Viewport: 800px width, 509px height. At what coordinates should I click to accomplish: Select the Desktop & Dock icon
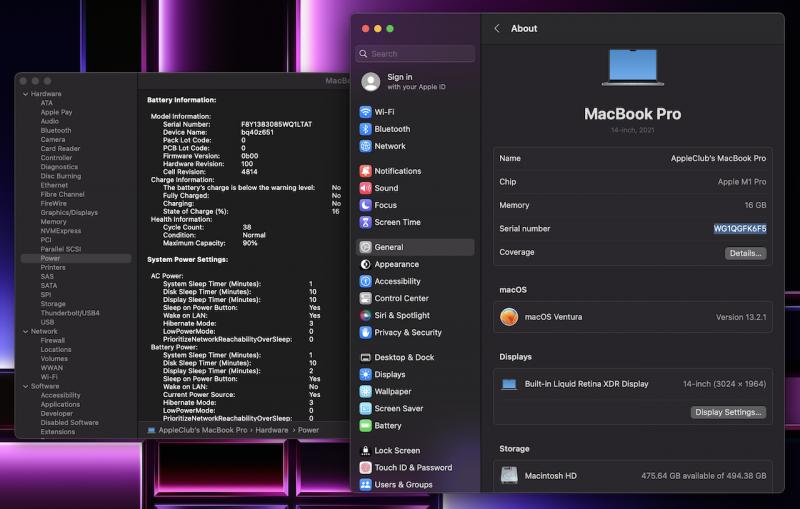(x=365, y=358)
